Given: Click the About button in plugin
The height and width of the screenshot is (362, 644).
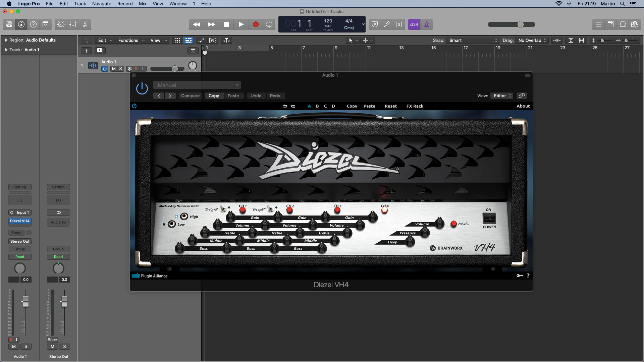Looking at the screenshot, I should point(523,106).
